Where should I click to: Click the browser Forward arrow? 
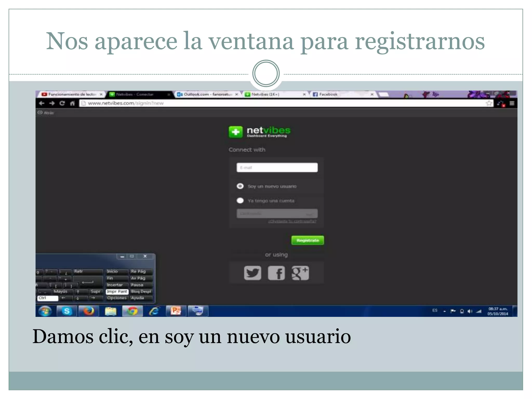[52, 103]
